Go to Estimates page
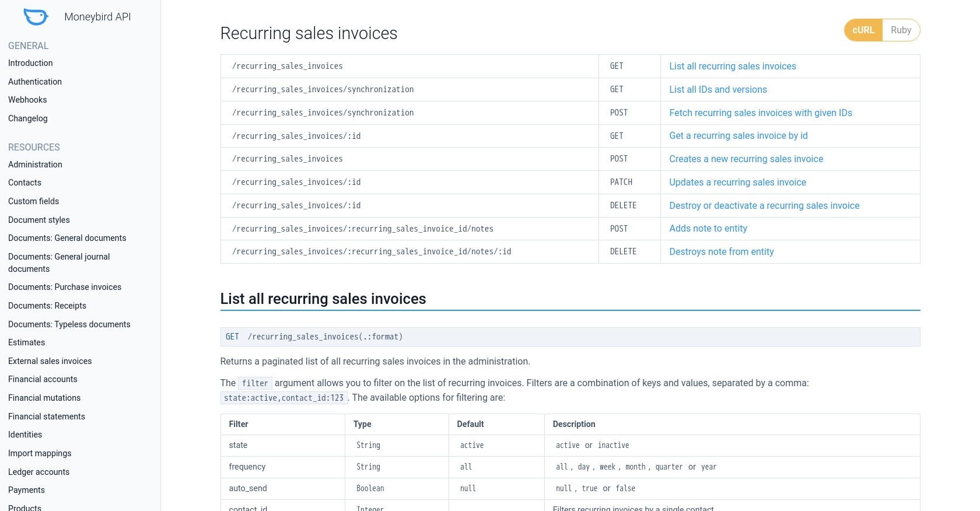Screen dimensions: 980x511 click(26, 342)
